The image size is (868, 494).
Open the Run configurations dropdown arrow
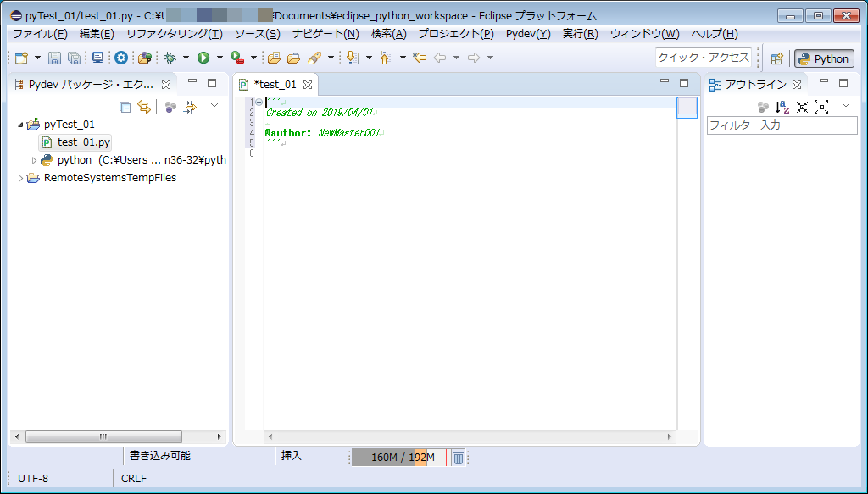coord(220,58)
